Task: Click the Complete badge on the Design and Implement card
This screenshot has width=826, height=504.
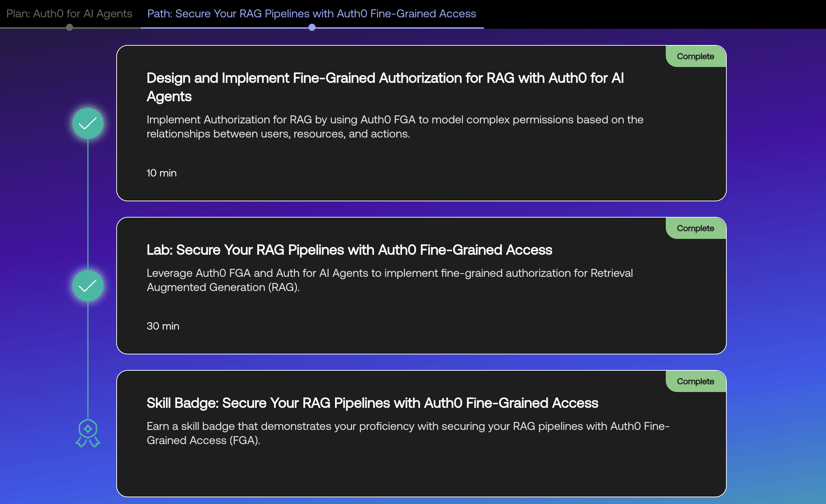Action: (x=696, y=56)
